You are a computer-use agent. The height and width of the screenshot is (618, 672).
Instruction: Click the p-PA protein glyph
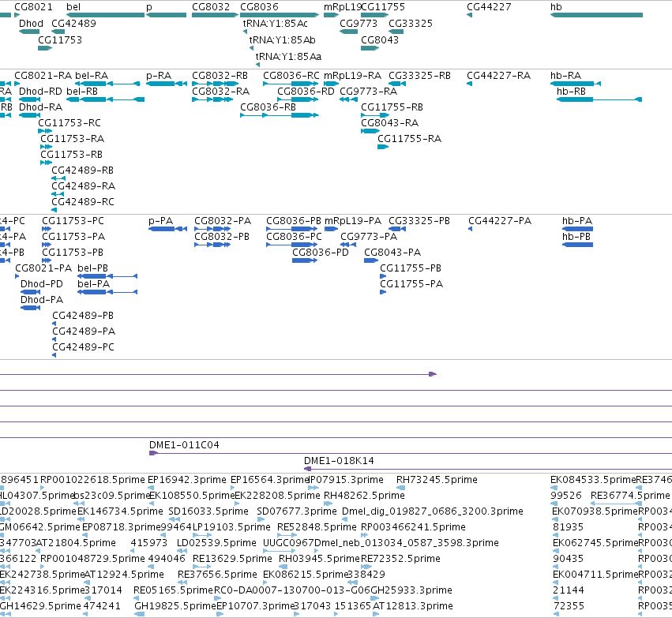167,229
